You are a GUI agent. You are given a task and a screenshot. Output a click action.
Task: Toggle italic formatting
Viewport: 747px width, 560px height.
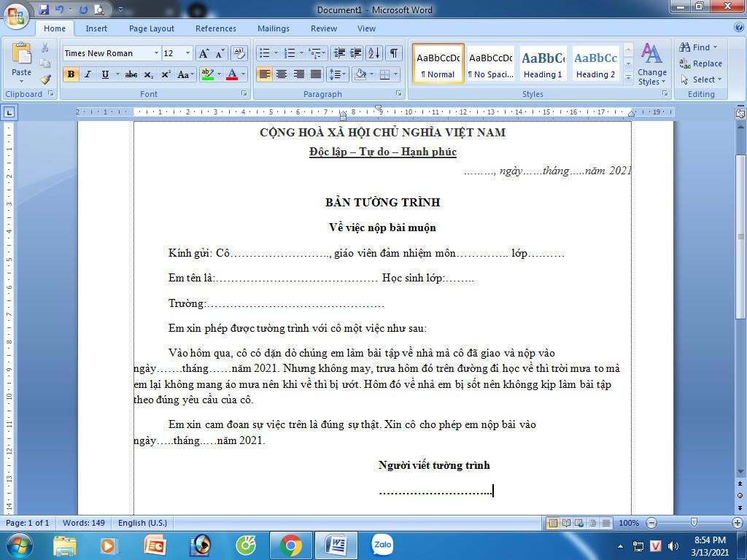point(88,74)
